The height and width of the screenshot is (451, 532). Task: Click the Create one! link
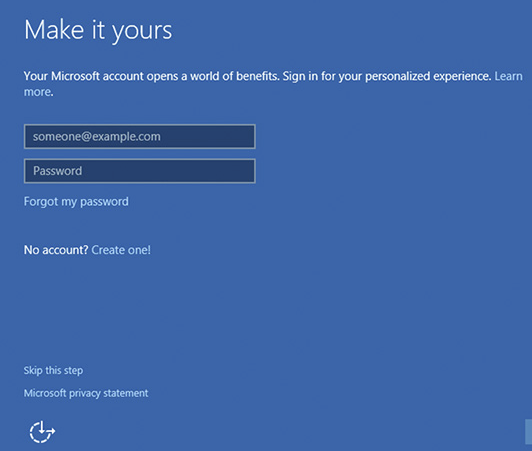point(121,250)
